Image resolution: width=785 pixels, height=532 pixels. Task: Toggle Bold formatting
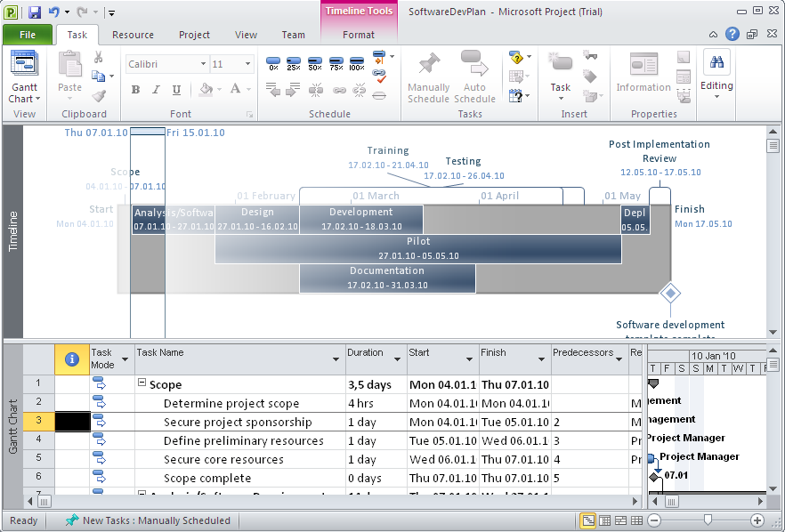(135, 90)
